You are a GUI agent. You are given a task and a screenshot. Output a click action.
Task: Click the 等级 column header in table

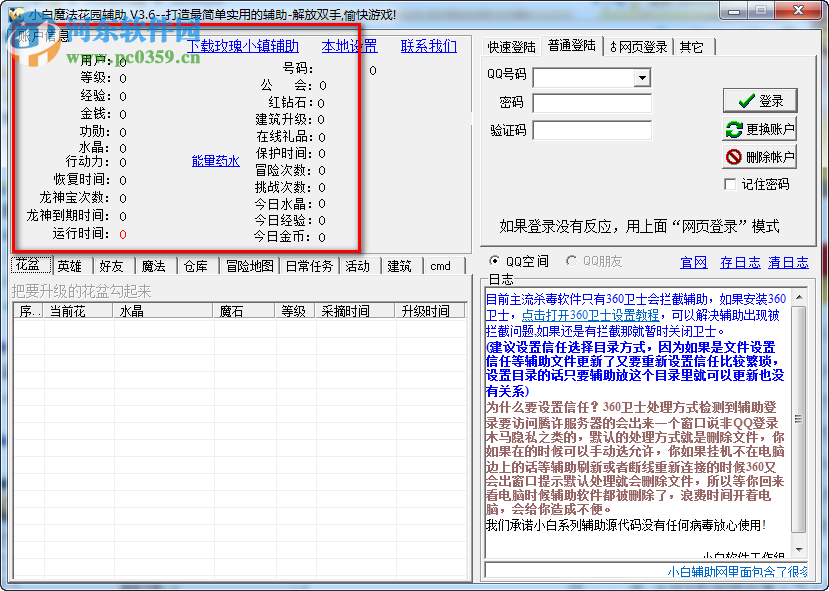pos(294,311)
